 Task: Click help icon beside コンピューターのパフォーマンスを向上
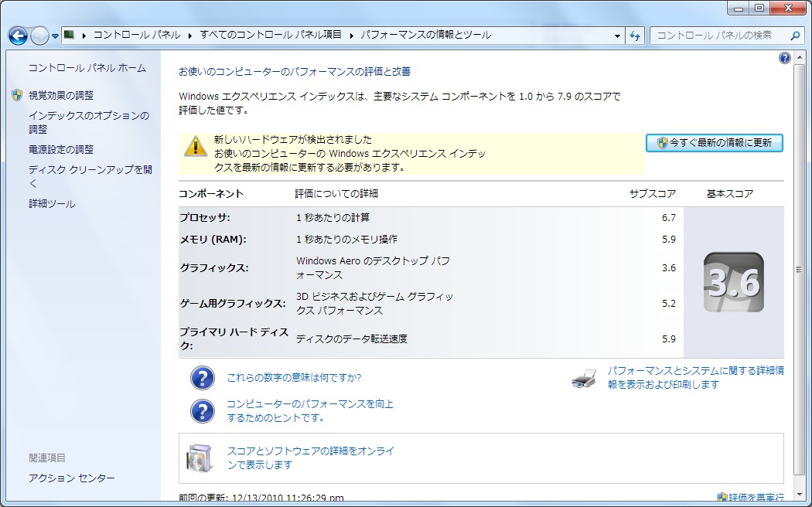pyautogui.click(x=203, y=410)
